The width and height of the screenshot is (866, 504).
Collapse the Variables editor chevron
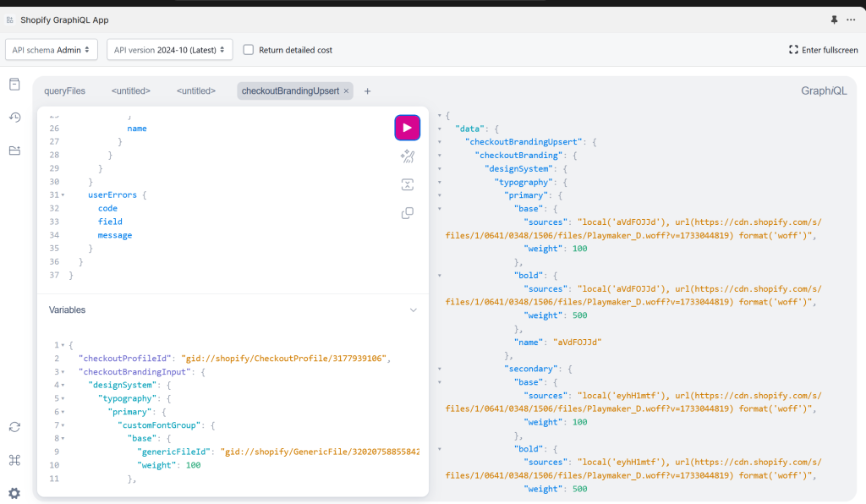414,310
